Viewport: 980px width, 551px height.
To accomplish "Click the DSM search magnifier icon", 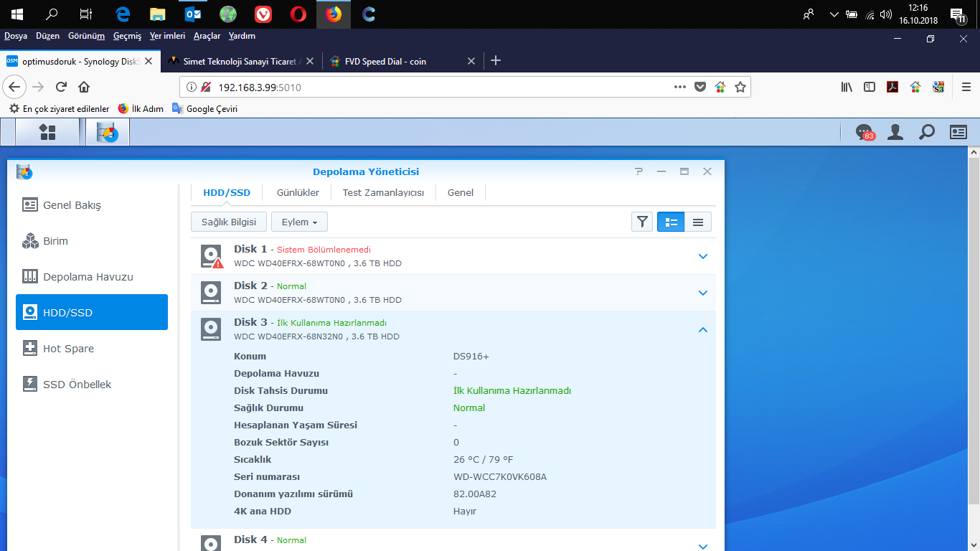I will click(927, 132).
